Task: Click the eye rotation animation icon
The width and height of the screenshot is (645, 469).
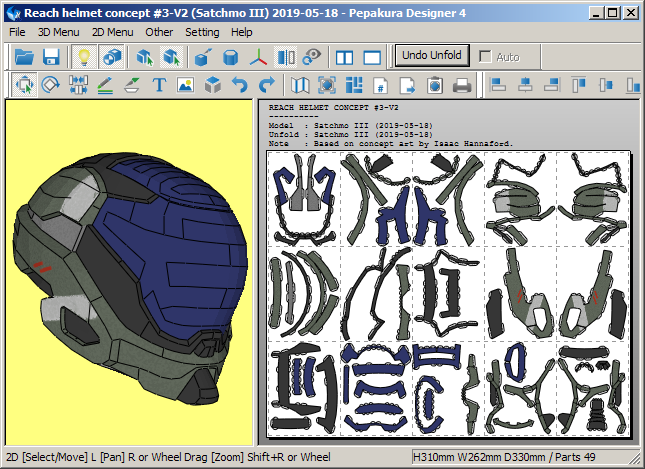Action: pos(312,57)
